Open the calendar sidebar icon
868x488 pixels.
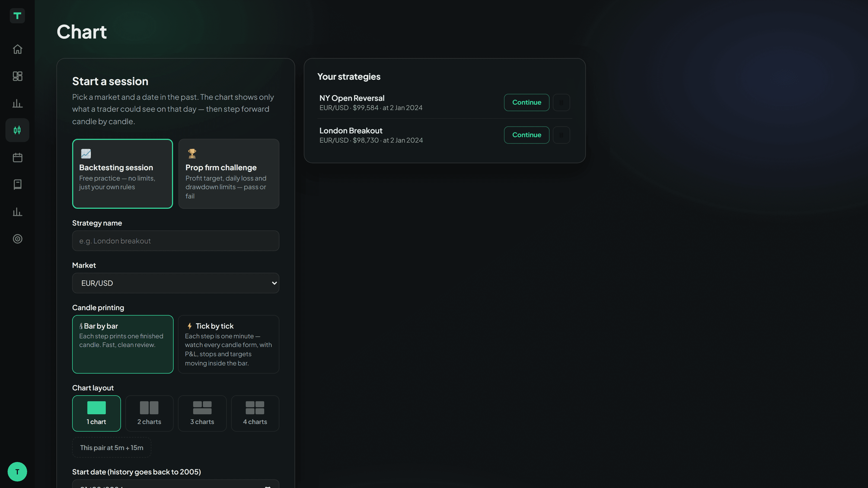click(x=17, y=158)
